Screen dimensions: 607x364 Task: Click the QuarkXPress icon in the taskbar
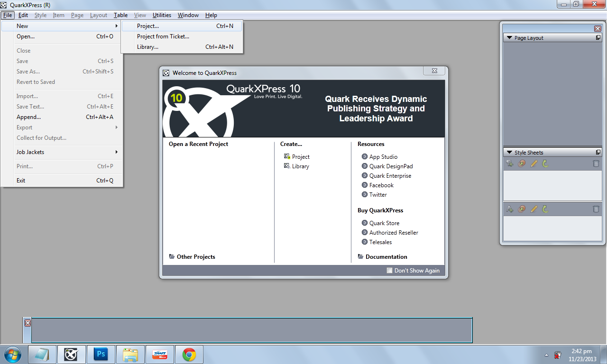72,354
